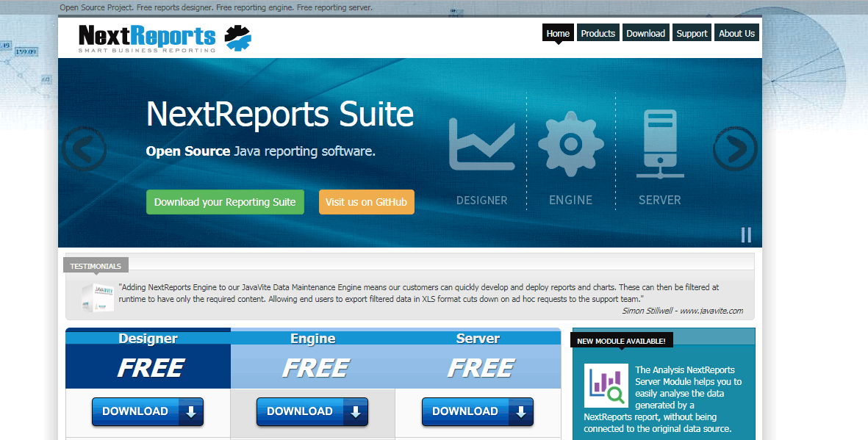The image size is (868, 440).
Task: Download the Designer product
Action: click(x=148, y=412)
